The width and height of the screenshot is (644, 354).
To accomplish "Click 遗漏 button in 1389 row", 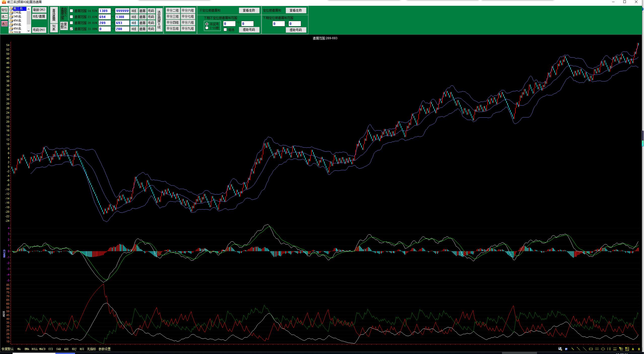I will [142, 11].
